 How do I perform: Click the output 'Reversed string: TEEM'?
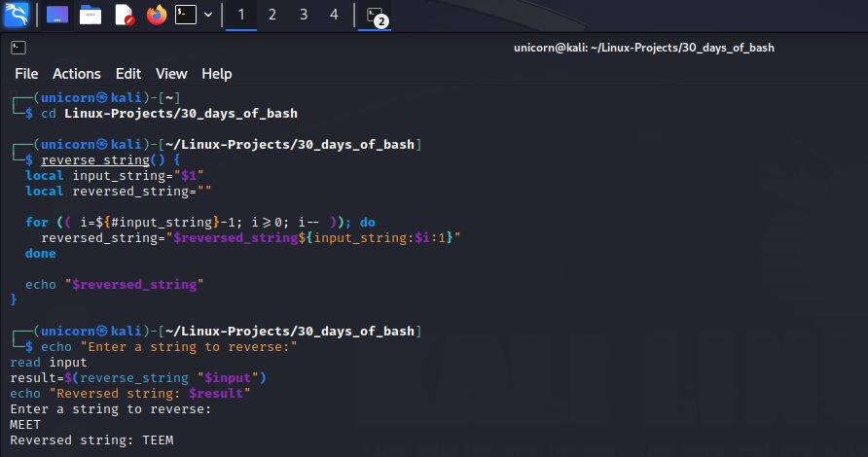[91, 439]
